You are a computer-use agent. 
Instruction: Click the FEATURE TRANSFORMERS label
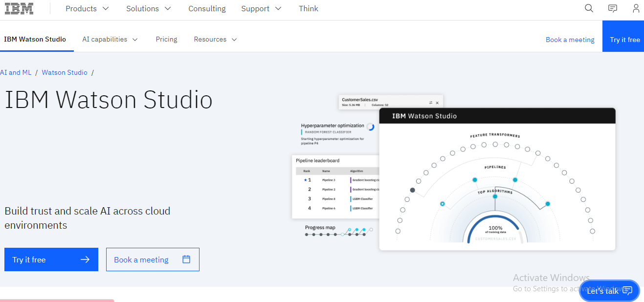point(495,136)
